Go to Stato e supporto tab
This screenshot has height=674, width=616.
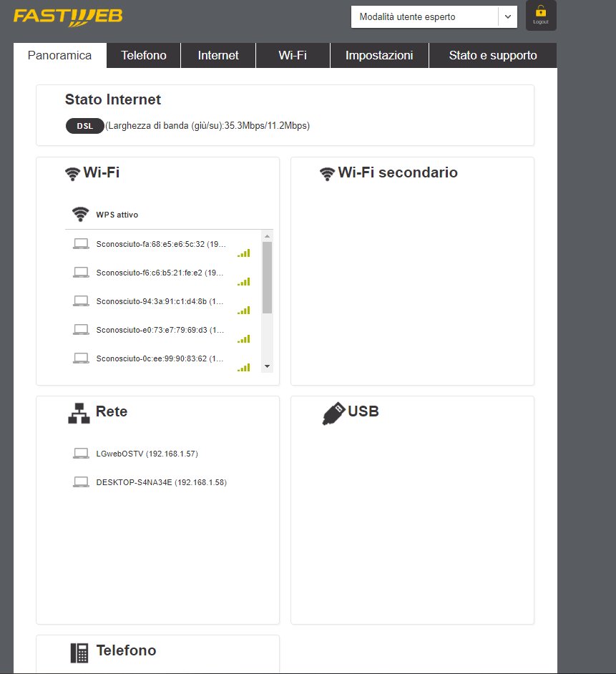[x=493, y=55]
